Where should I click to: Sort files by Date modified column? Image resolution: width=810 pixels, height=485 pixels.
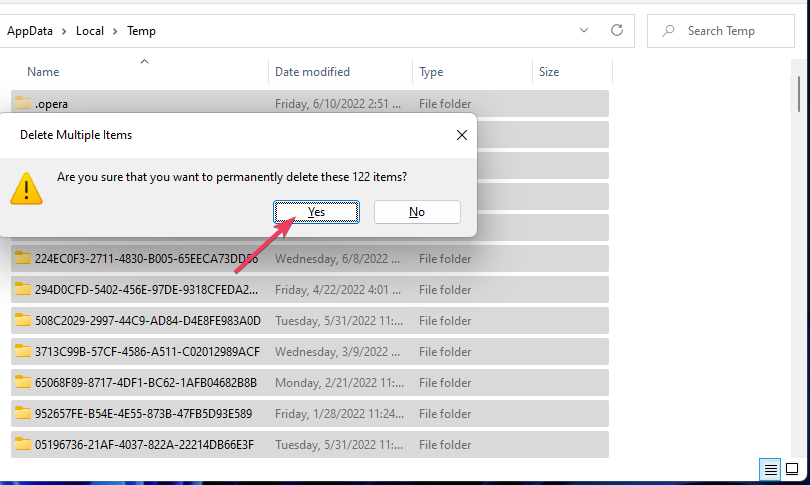tap(313, 72)
